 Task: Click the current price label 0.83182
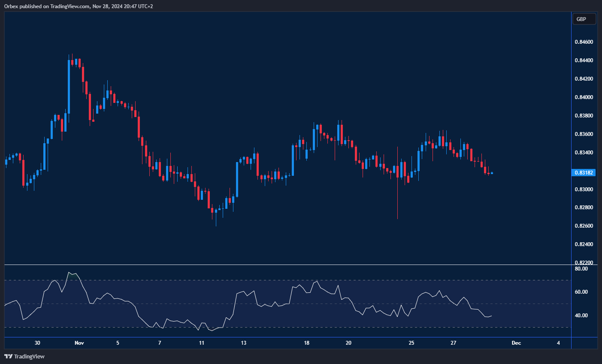[584, 172]
